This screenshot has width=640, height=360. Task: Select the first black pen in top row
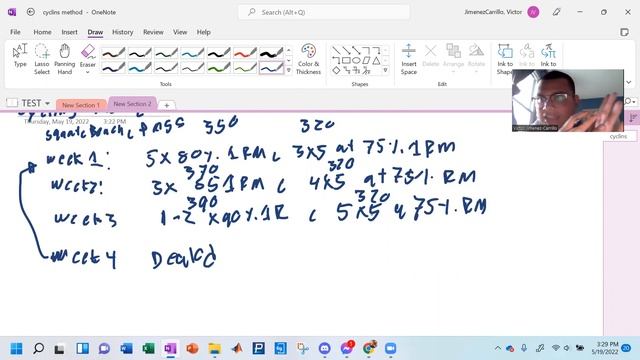click(113, 53)
